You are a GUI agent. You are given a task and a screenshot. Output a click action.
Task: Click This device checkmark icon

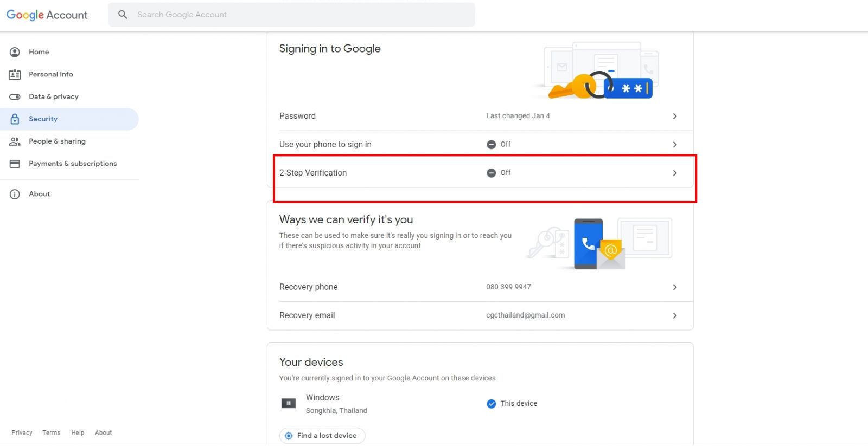[x=491, y=404]
